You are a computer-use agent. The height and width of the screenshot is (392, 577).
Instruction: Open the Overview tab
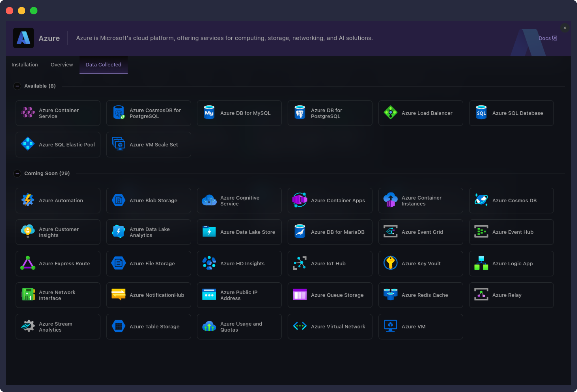(61, 65)
